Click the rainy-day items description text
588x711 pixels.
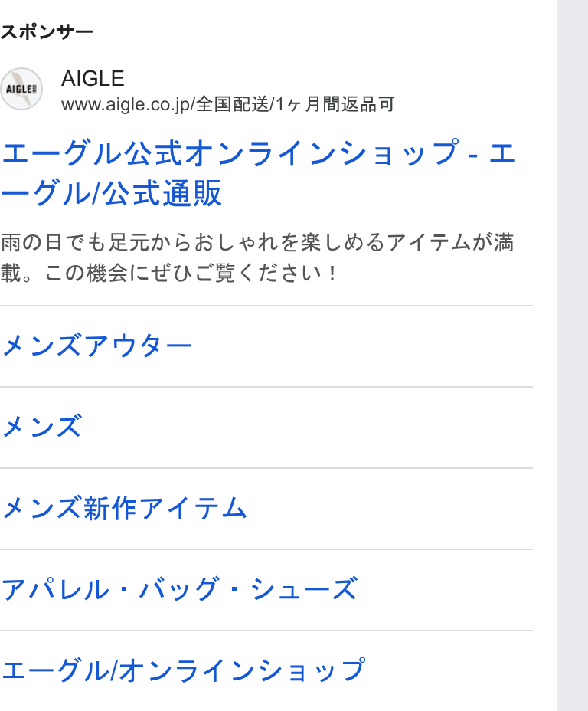(x=256, y=242)
